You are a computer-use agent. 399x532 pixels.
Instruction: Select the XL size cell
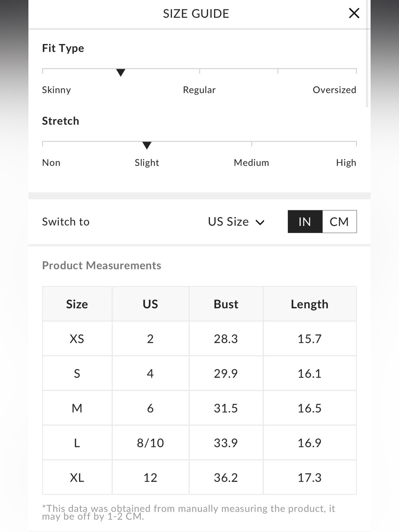77,477
